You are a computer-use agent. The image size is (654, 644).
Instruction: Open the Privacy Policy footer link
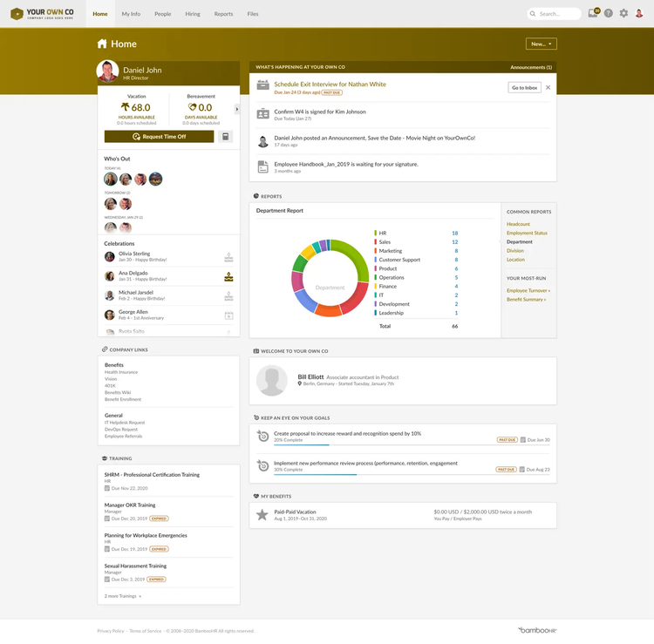tap(111, 631)
